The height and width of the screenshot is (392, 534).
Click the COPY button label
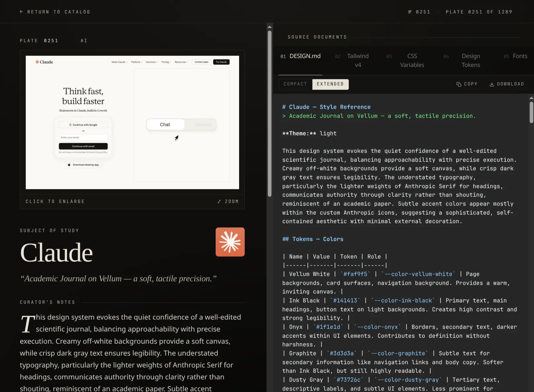click(x=471, y=84)
